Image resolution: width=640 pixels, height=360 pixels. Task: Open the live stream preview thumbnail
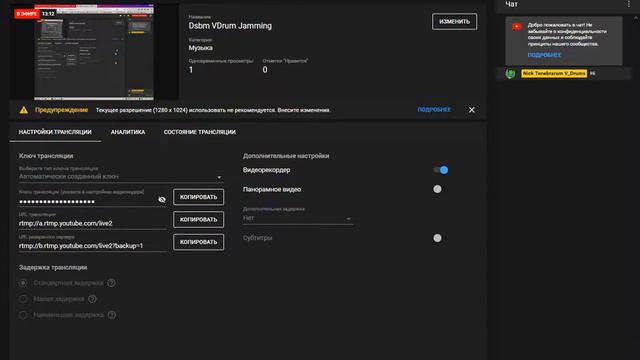point(94,52)
